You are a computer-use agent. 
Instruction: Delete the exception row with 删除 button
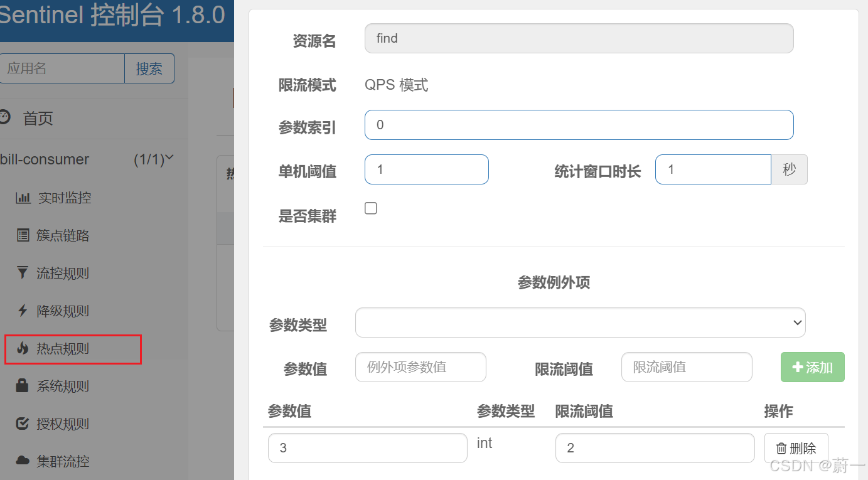click(796, 448)
